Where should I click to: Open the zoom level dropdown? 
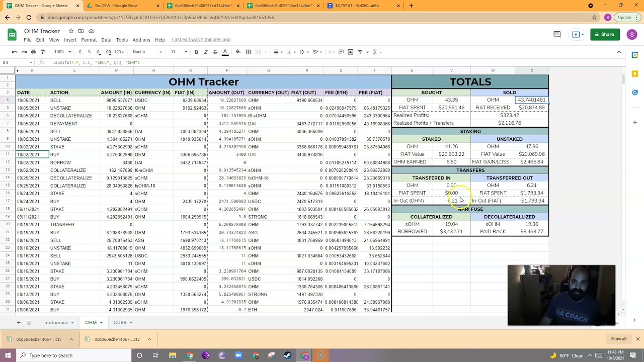point(62,52)
